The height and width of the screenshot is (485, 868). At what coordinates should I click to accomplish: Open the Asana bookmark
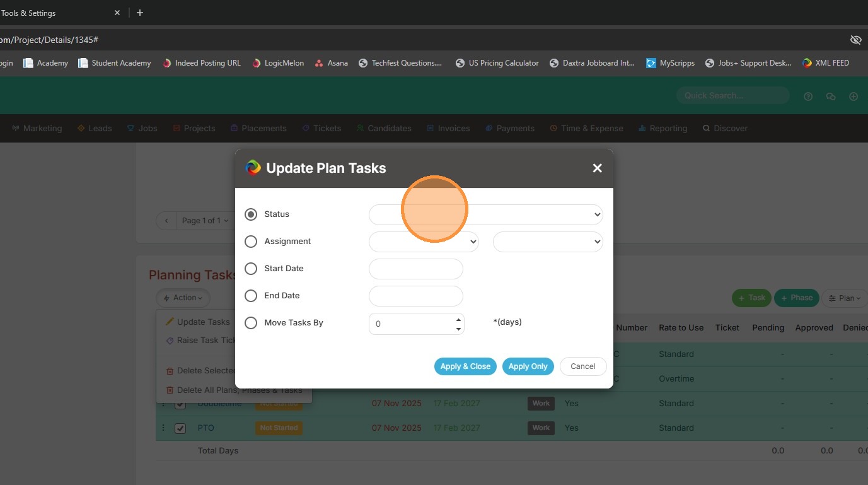(332, 63)
